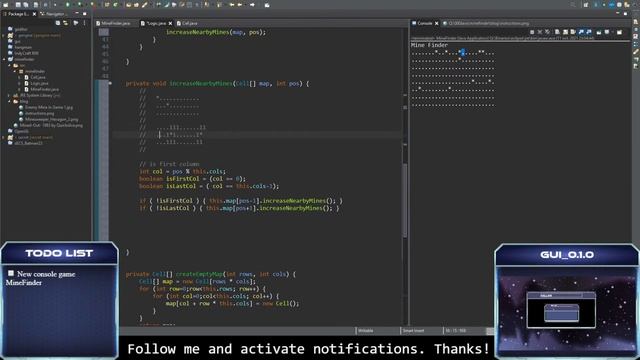Switch to Cell.java editor tab
The height and width of the screenshot is (360, 640).
187,23
